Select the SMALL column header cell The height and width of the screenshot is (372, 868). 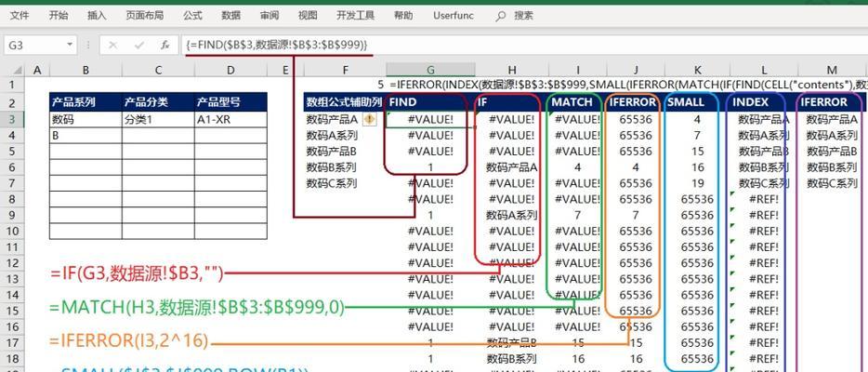coord(698,102)
